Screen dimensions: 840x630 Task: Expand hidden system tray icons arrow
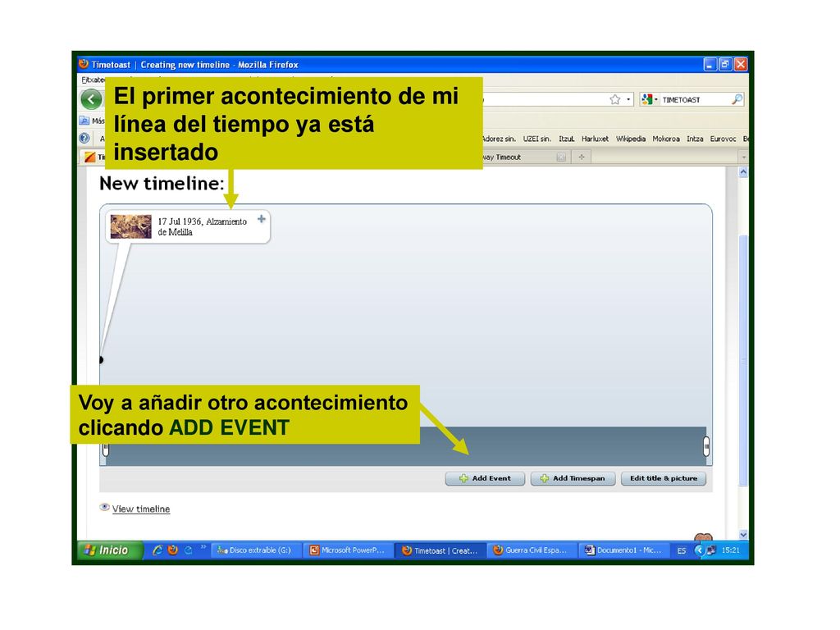click(x=699, y=550)
